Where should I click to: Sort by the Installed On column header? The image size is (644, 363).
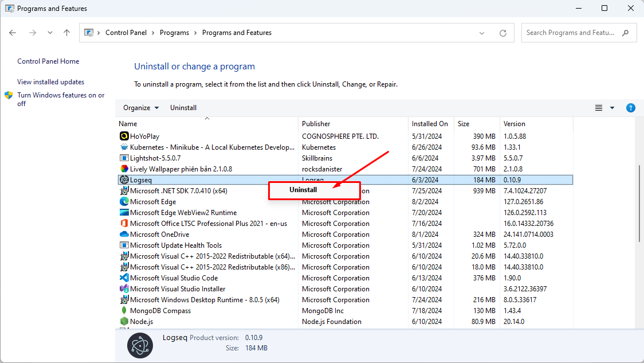point(431,123)
